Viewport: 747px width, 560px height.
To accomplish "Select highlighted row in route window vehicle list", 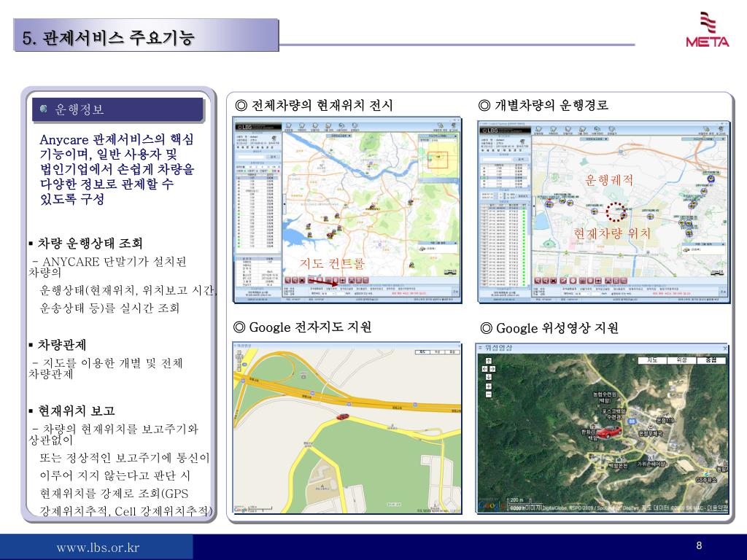I will point(505,177).
